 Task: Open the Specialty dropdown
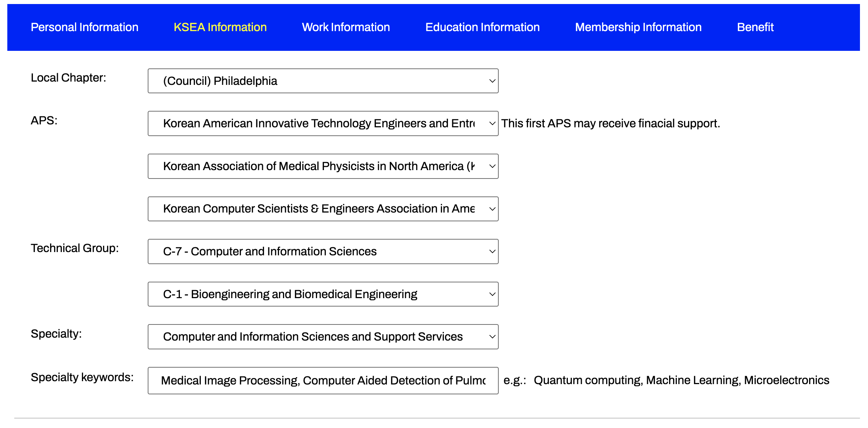tap(323, 337)
